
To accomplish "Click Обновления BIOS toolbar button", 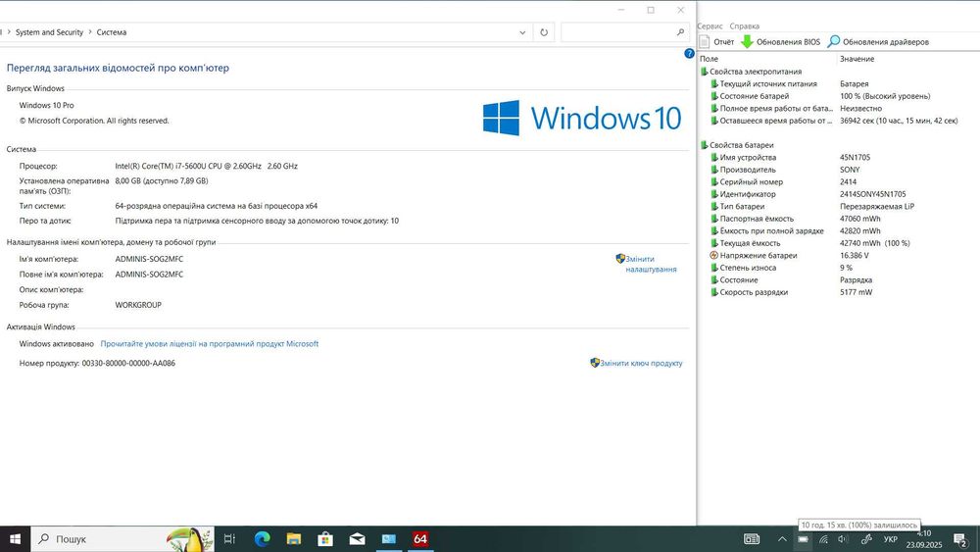I will click(x=781, y=42).
